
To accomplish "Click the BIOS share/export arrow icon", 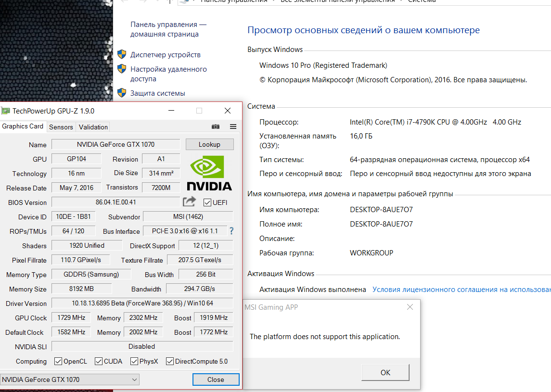I will point(189,202).
